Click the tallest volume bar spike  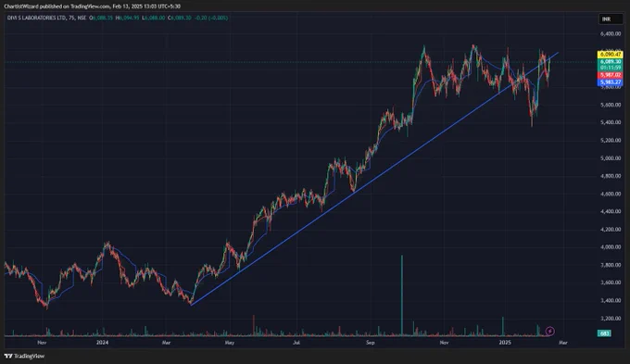(402, 295)
